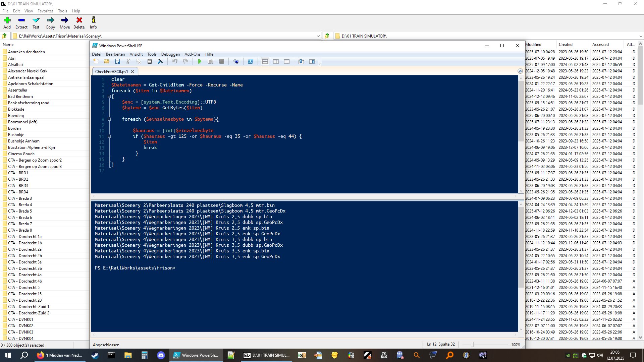Open the Bearbeiten menu
The height and width of the screenshot is (362, 644).
click(115, 54)
